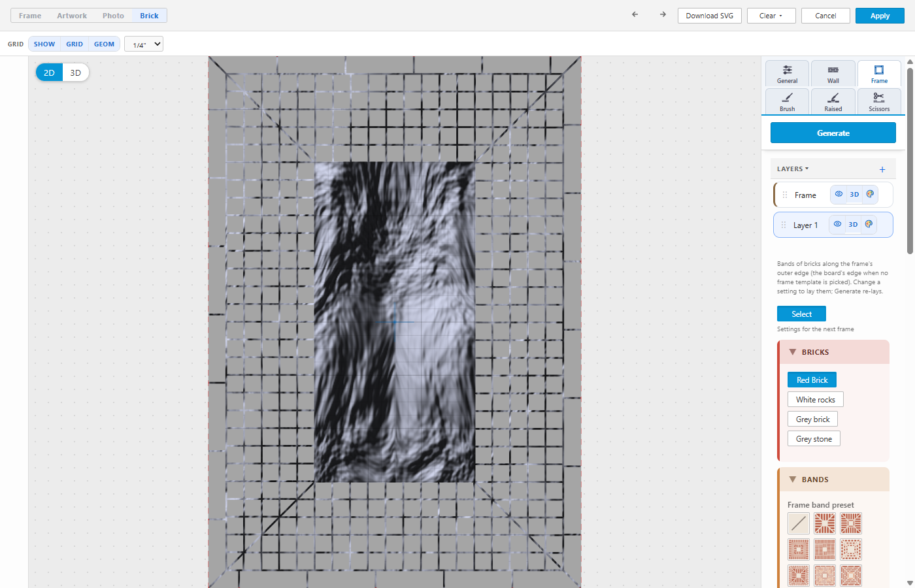This screenshot has height=588, width=915.
Task: Switch canvas view to 3D
Action: [76, 73]
